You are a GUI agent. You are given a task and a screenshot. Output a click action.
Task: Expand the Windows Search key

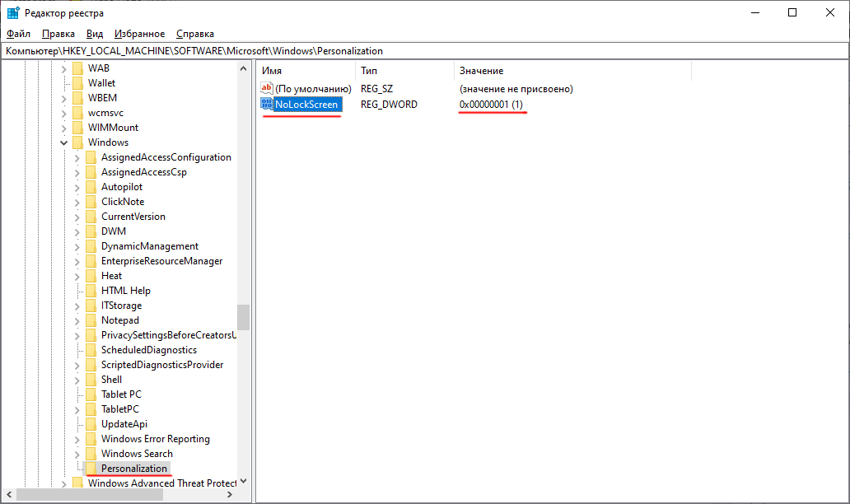click(x=77, y=454)
